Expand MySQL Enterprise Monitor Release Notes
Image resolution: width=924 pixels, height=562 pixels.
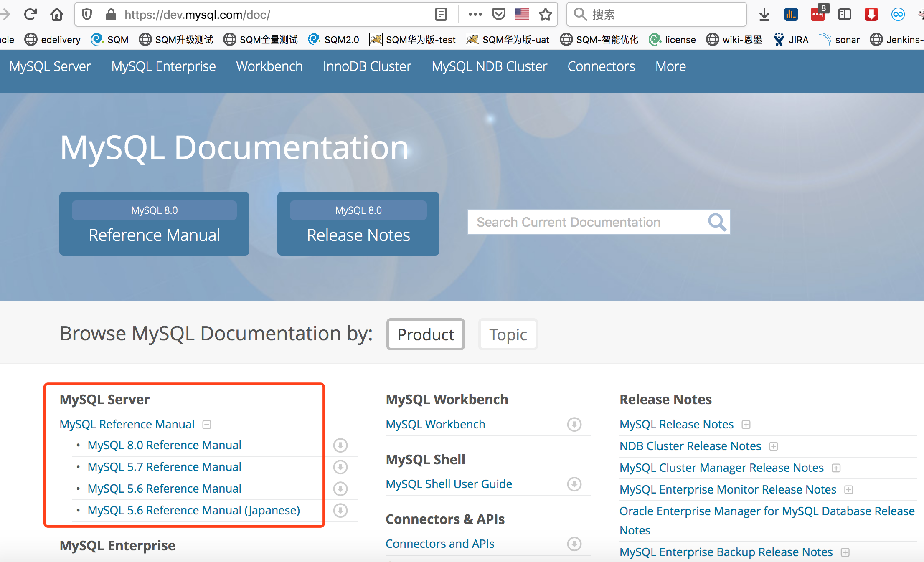tap(848, 490)
